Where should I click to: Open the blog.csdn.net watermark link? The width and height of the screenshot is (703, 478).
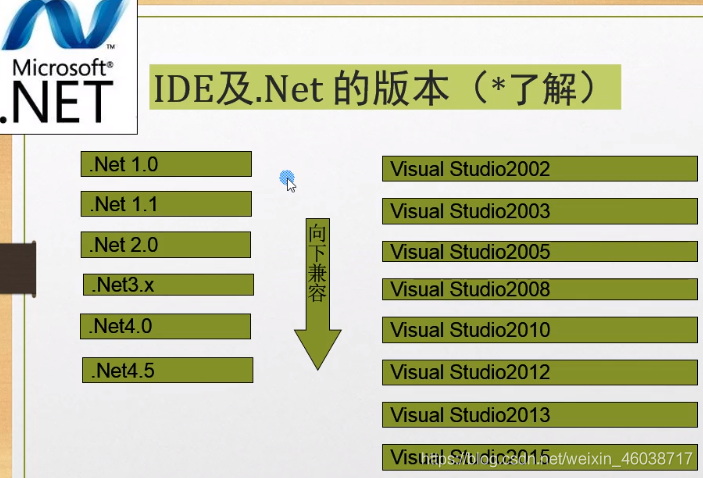(x=557, y=459)
